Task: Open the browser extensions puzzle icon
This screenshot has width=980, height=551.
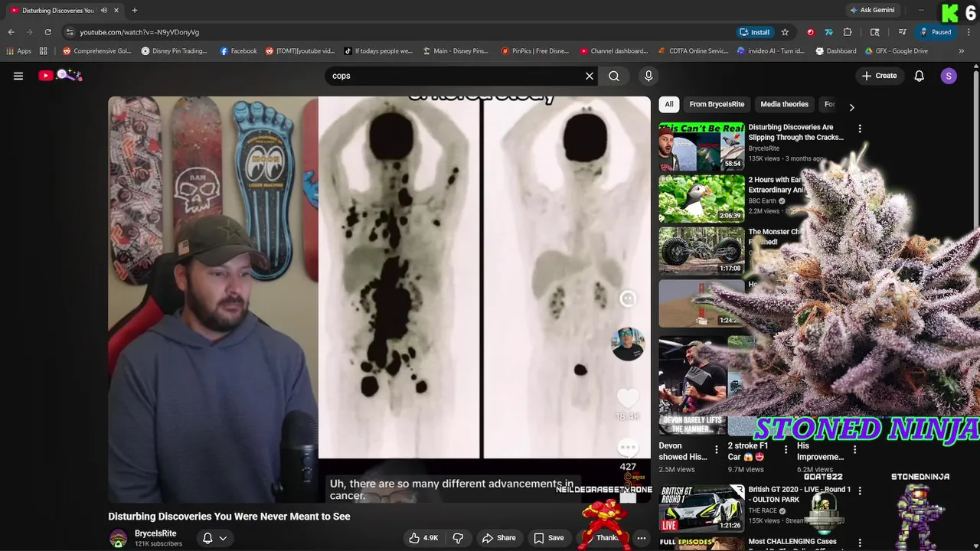Action: click(x=848, y=32)
